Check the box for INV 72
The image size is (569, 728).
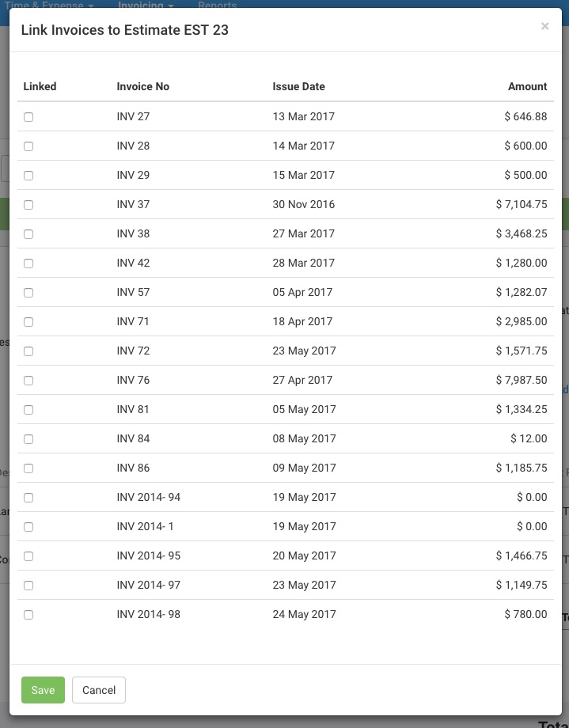pyautogui.click(x=28, y=351)
